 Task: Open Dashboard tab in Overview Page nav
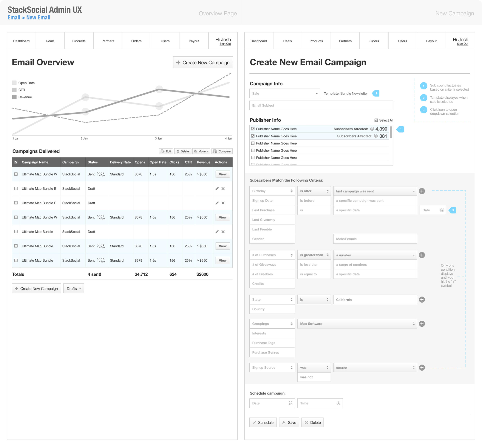click(21, 41)
